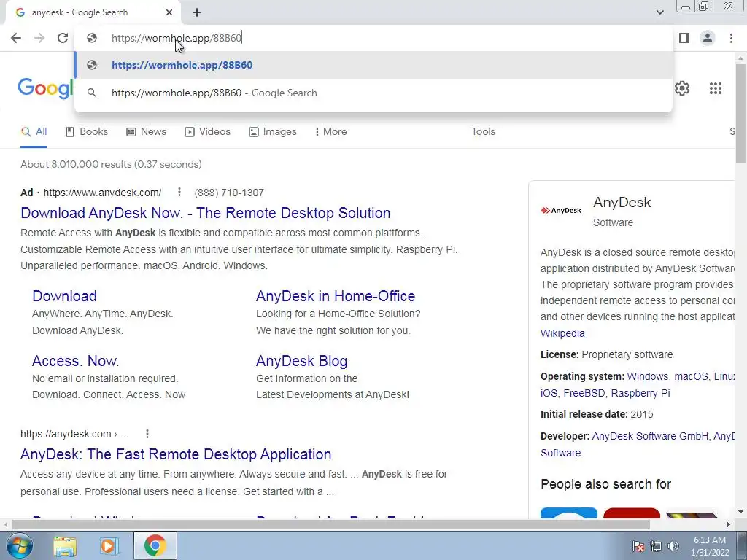This screenshot has width=747, height=560.
Task: Open the AnyDesk Blog link
Action: click(x=301, y=361)
